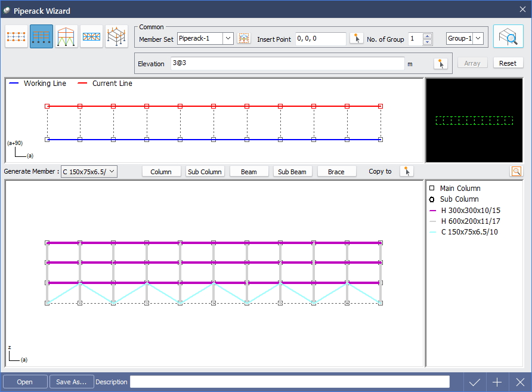This screenshot has width=532, height=392.
Task: Click the Save As... button
Action: click(71, 382)
